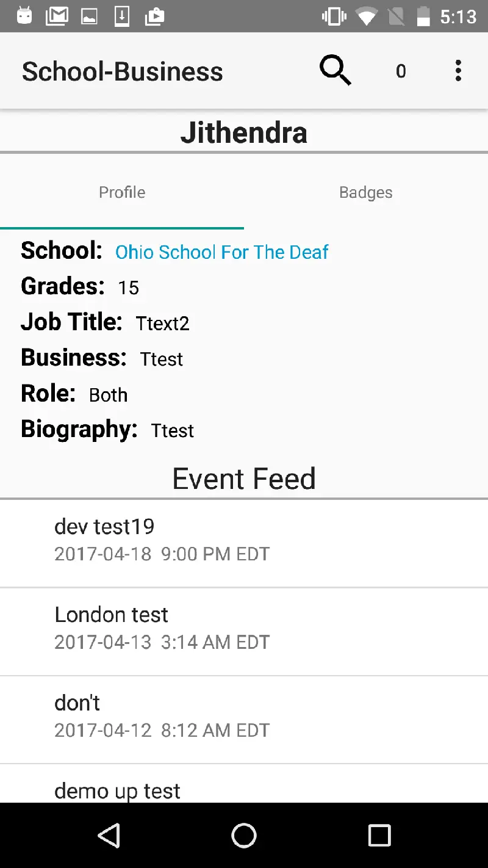The width and height of the screenshot is (488, 868).
Task: Tap the Play Store notification icon
Action: [x=154, y=16]
